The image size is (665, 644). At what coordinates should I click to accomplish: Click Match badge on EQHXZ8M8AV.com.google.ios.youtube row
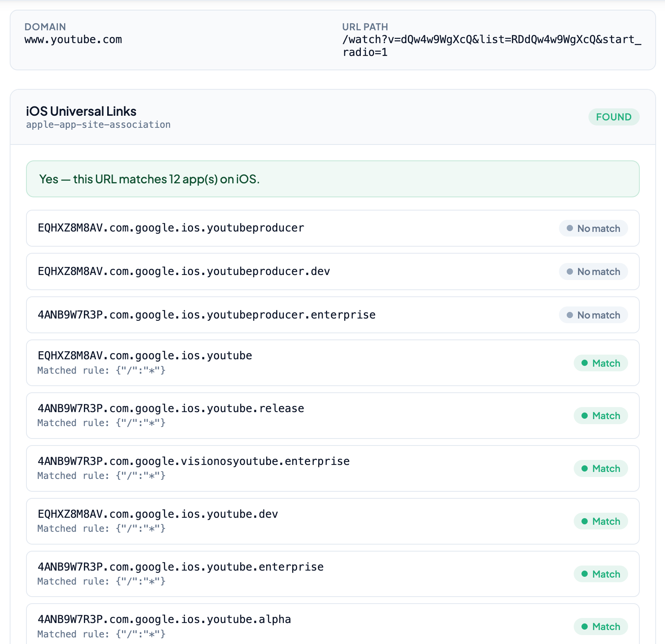coord(601,363)
